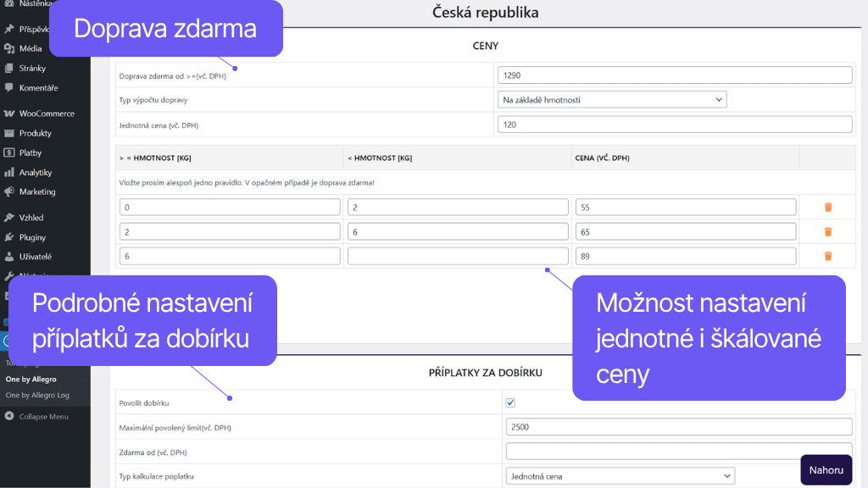
Task: Open Média library icon
Action: (8, 48)
